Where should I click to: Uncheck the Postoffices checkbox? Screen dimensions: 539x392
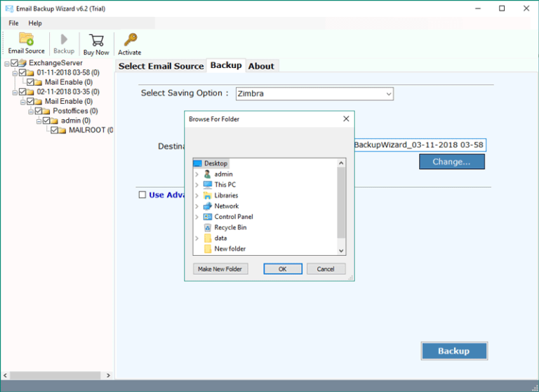tap(38, 111)
